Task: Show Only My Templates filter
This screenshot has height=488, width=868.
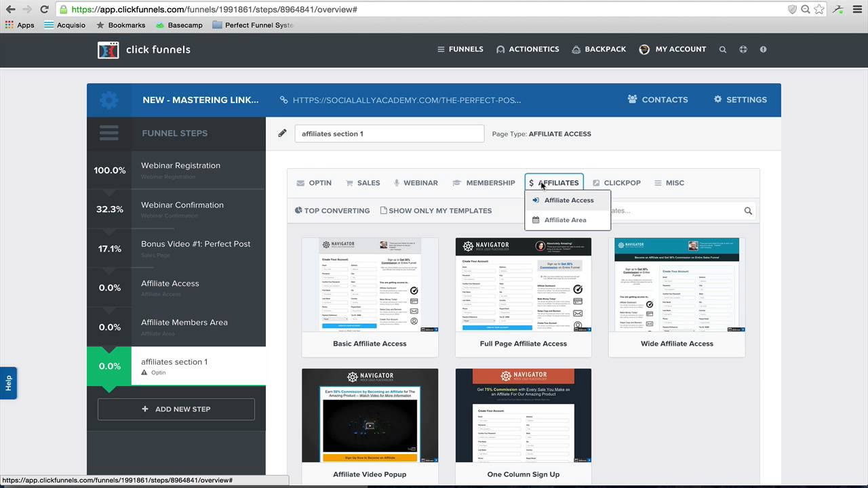Action: [436, 211]
